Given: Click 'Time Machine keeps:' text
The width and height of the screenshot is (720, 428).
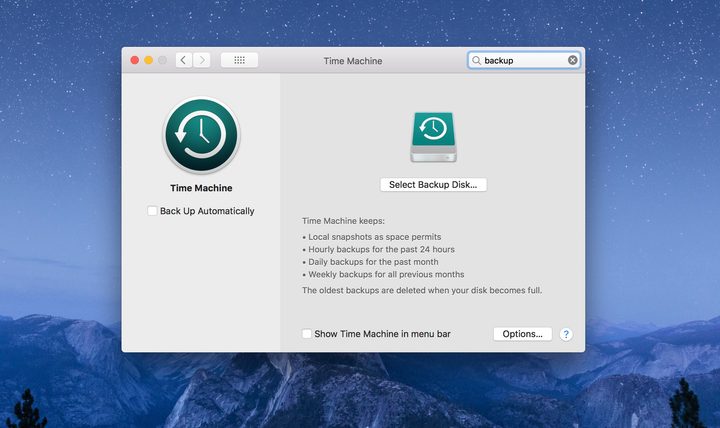Looking at the screenshot, I should [x=343, y=221].
